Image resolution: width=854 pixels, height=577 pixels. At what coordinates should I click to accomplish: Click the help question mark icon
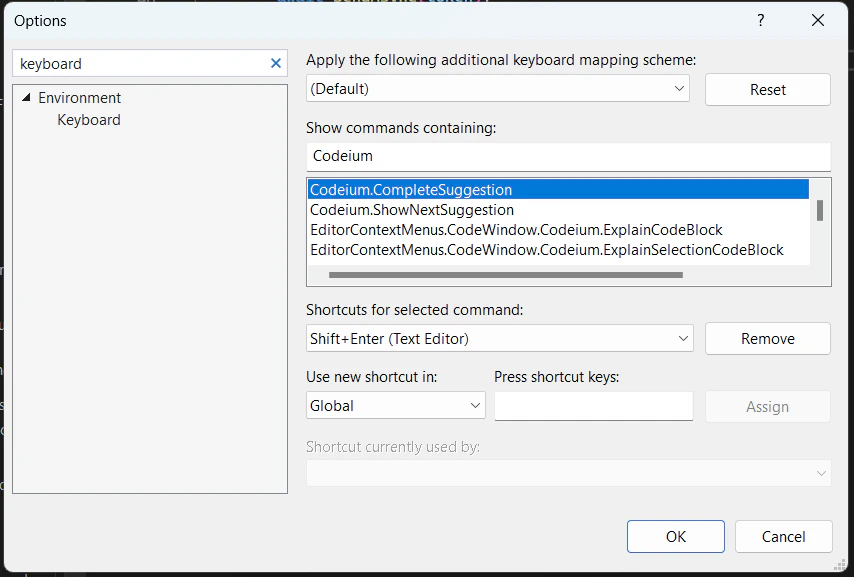coord(760,20)
